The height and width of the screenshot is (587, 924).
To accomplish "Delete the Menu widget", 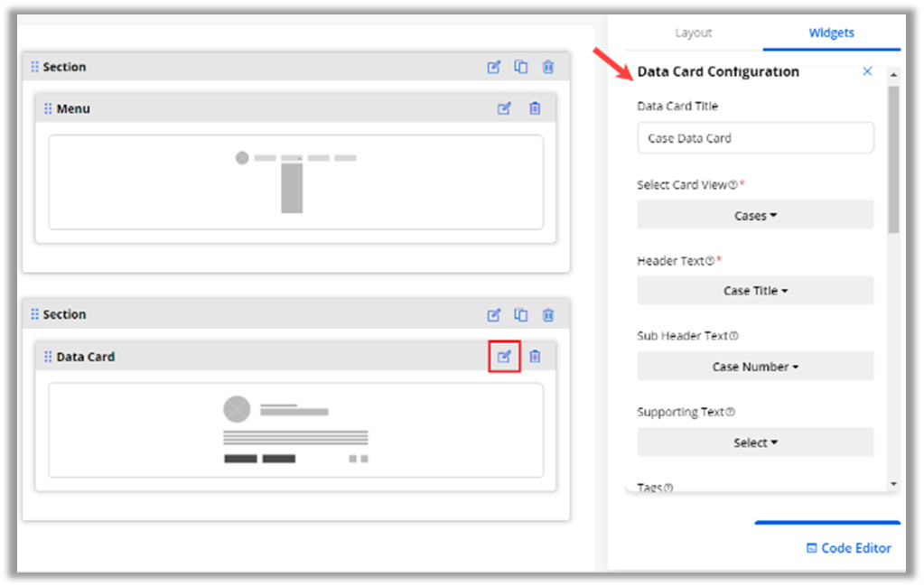I will coord(535,108).
